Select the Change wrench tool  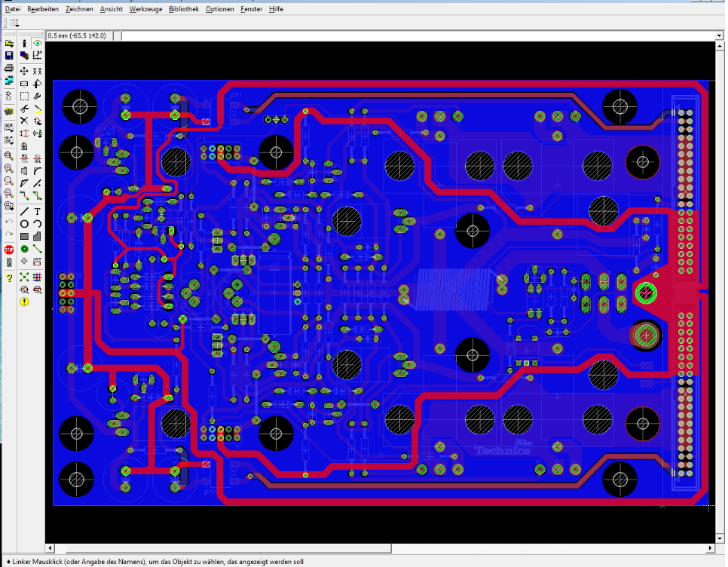pos(37,96)
